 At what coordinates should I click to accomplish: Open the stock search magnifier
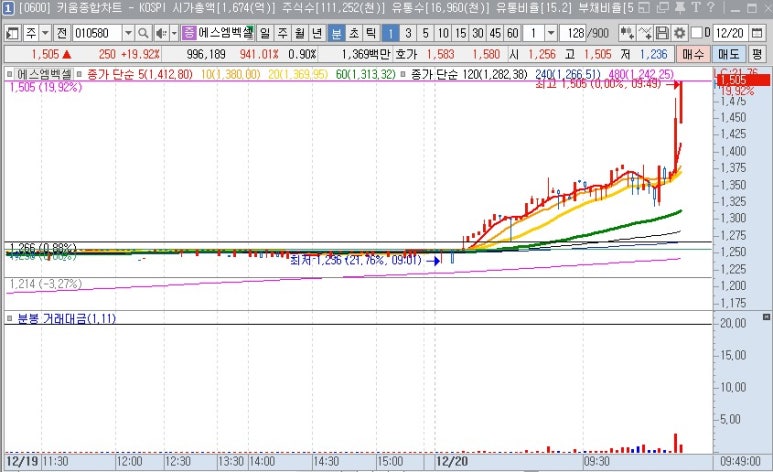143,34
